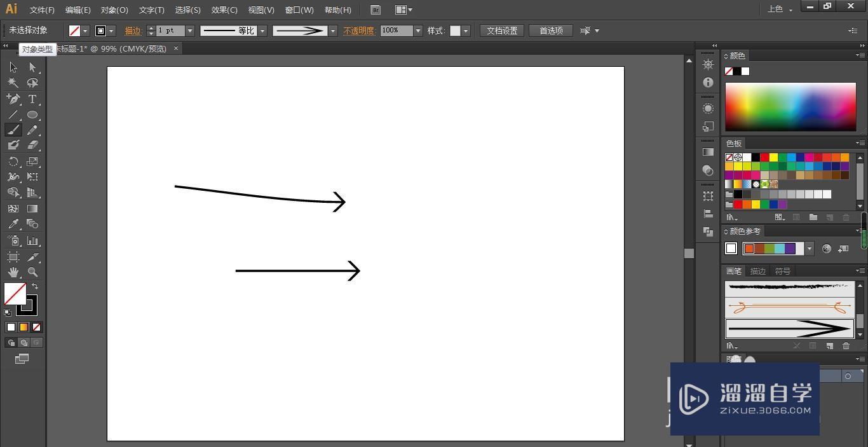Select the Free Transform tool
868x447 pixels.
click(32, 177)
